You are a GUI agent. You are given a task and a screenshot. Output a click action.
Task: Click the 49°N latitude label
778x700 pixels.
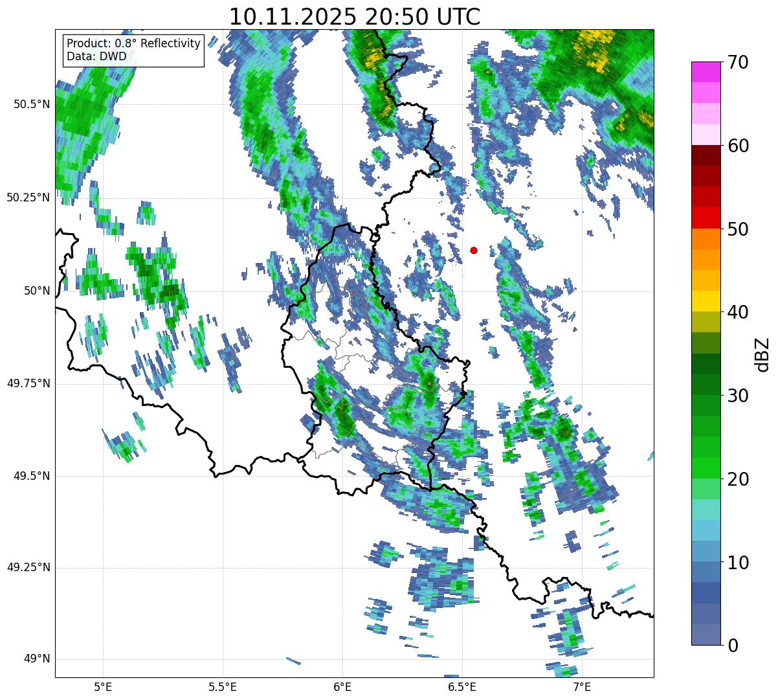pyautogui.click(x=37, y=659)
